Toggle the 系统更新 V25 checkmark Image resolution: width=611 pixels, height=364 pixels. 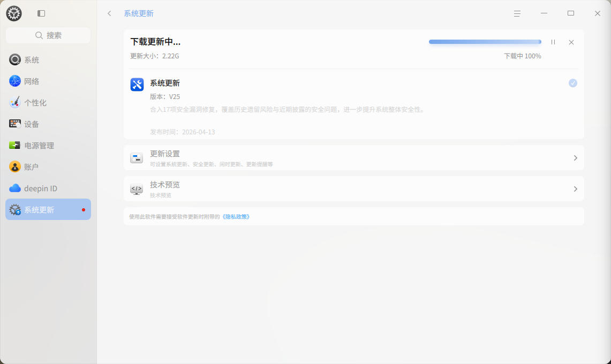(x=573, y=83)
